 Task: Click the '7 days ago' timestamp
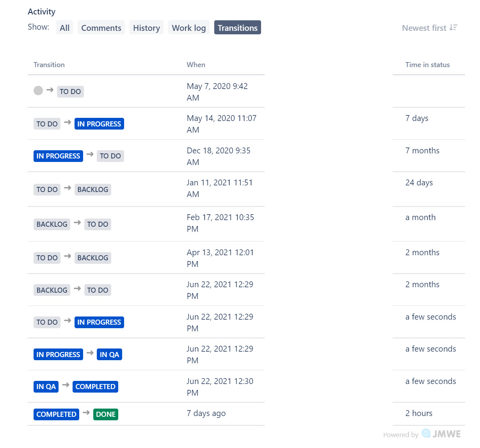tap(206, 413)
